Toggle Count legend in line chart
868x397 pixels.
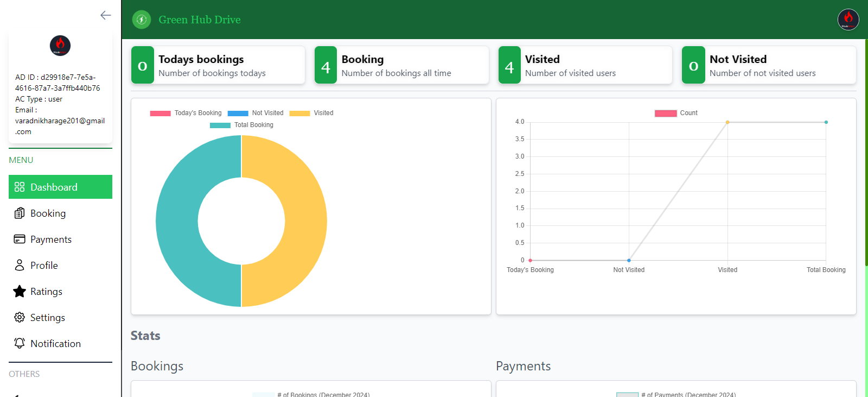(676, 113)
